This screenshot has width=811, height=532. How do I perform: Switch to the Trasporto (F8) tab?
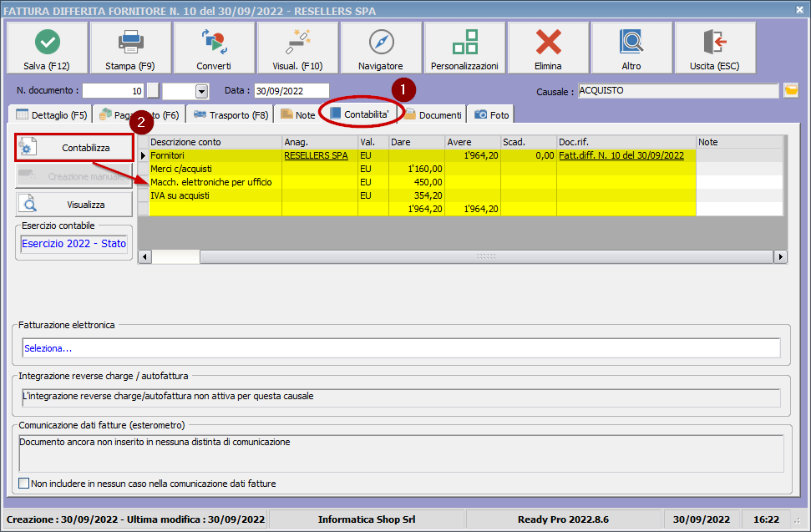[x=231, y=114]
